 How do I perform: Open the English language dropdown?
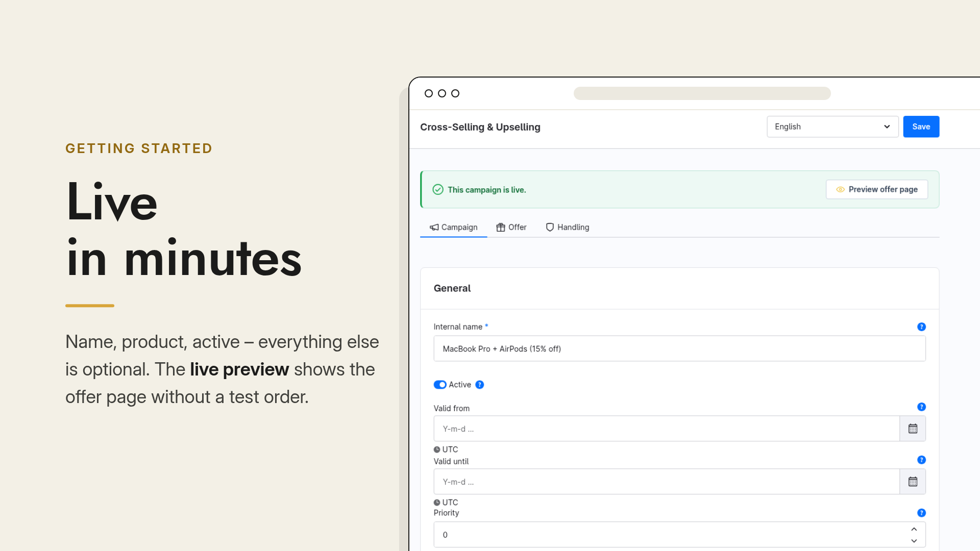tap(832, 127)
